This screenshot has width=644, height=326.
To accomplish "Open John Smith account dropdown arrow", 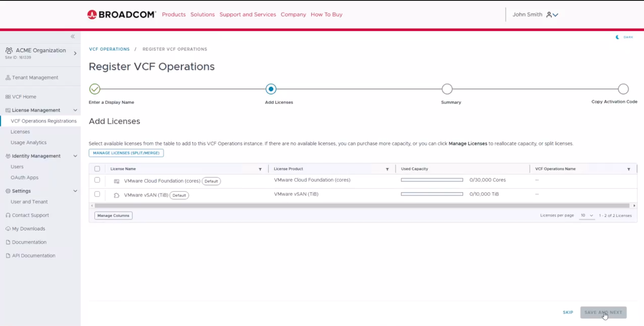I will pos(555,15).
